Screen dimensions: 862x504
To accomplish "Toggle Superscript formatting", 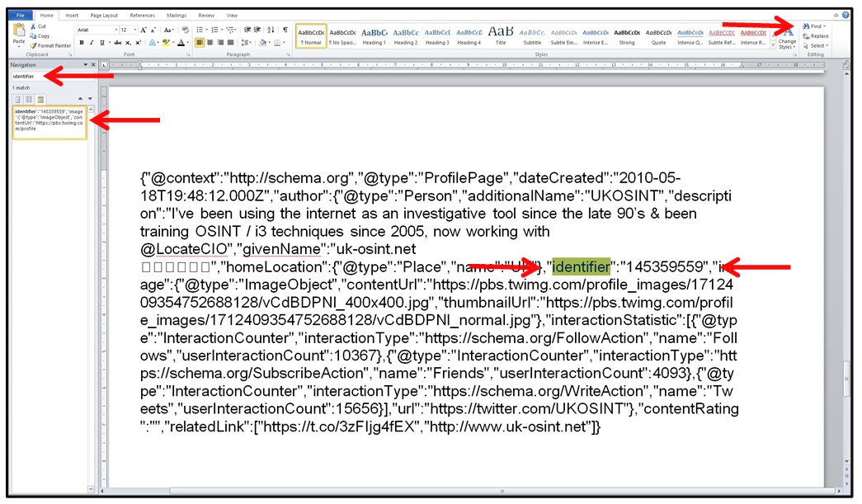I will click(138, 42).
